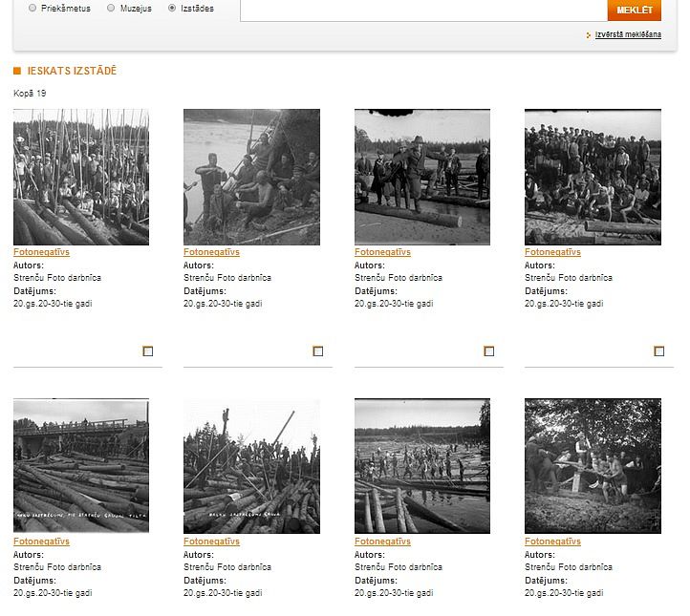Open thumbnail of log jam by the bridge
690x616 pixels.
(x=81, y=466)
